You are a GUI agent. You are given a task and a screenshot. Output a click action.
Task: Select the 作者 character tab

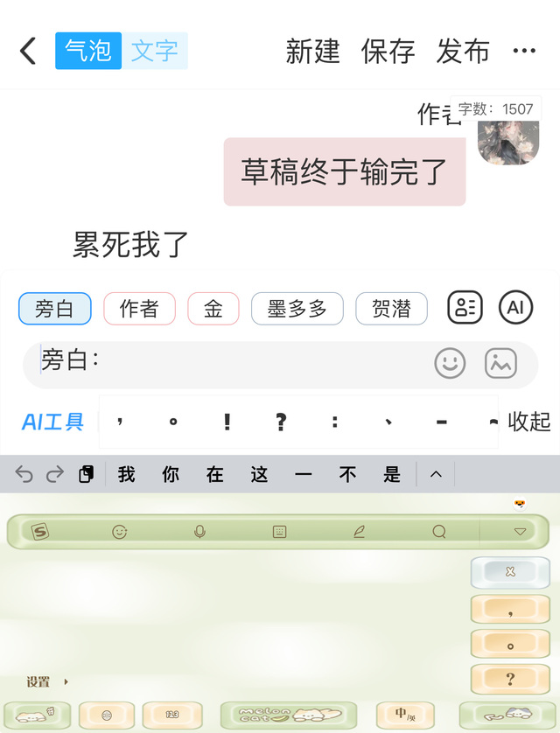coord(139,309)
